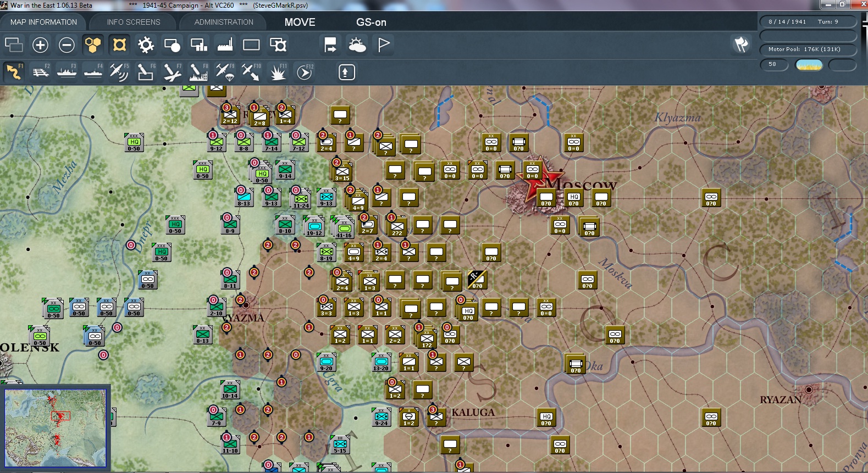
Task: Select the F9 plane-and-parachute mode
Action: (225, 71)
